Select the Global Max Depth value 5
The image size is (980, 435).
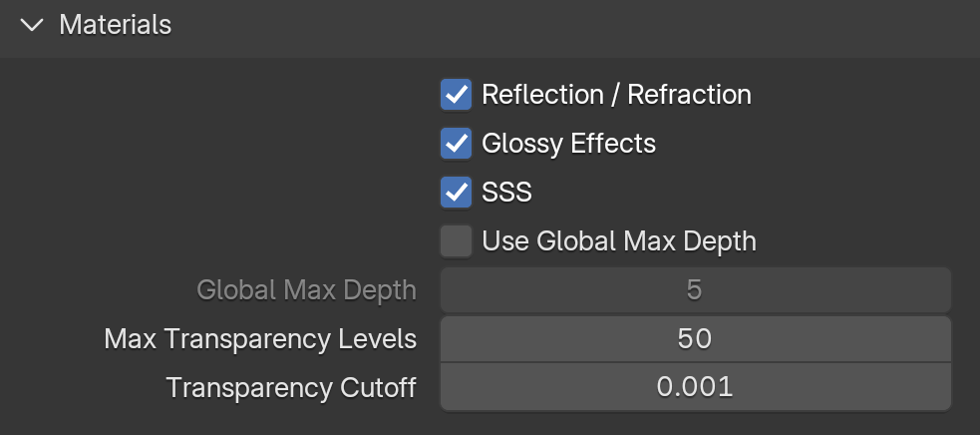point(695,289)
